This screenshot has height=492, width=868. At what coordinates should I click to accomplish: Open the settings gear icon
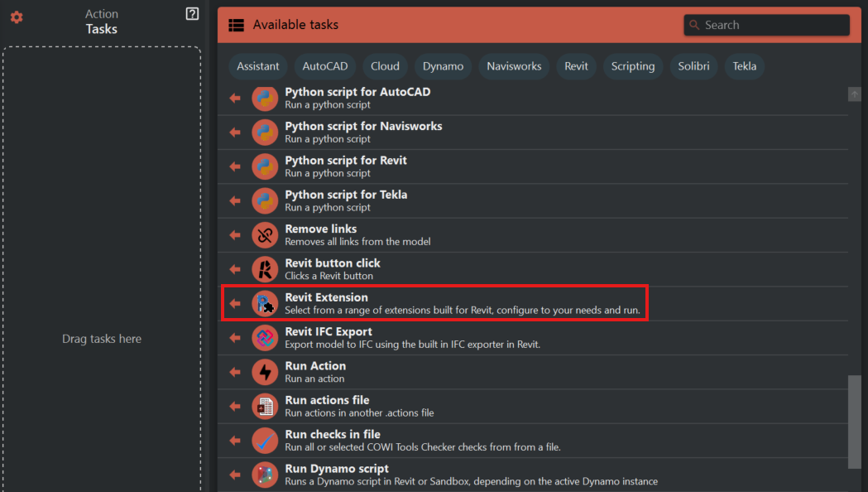click(x=17, y=17)
